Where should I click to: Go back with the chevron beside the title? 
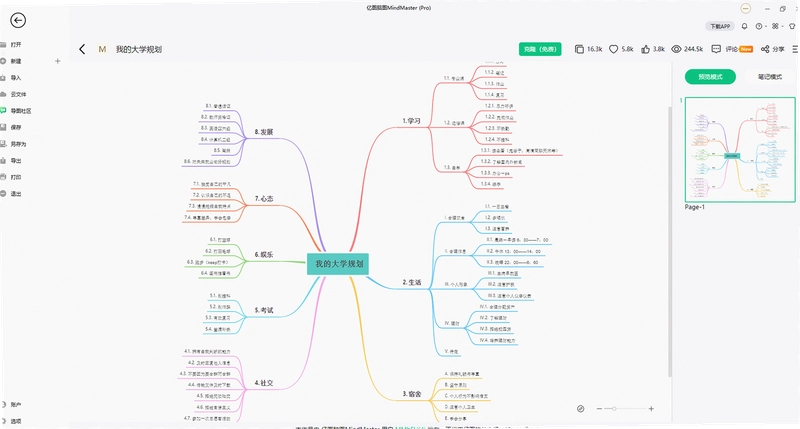pos(82,49)
